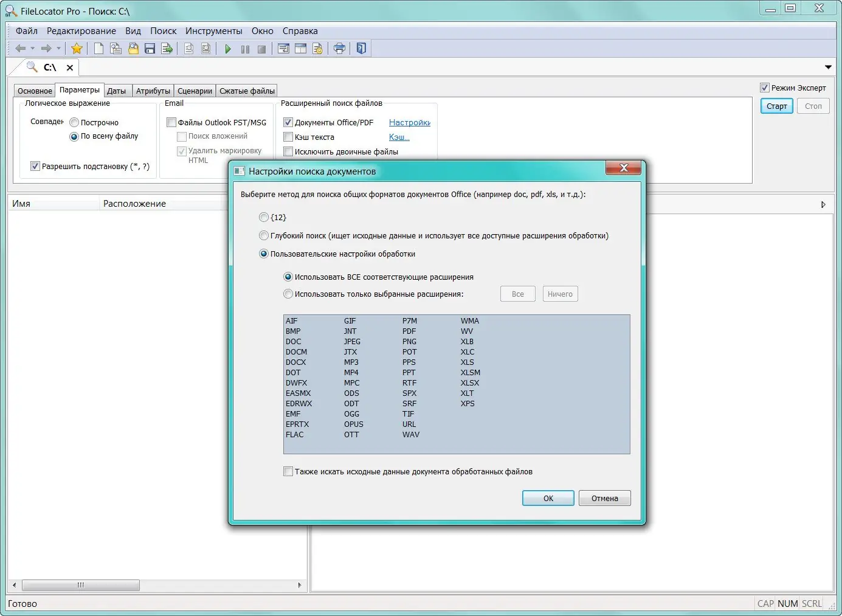The width and height of the screenshot is (842, 616).
Task: Click the scrollbar's left arrow in results
Action: [15, 585]
